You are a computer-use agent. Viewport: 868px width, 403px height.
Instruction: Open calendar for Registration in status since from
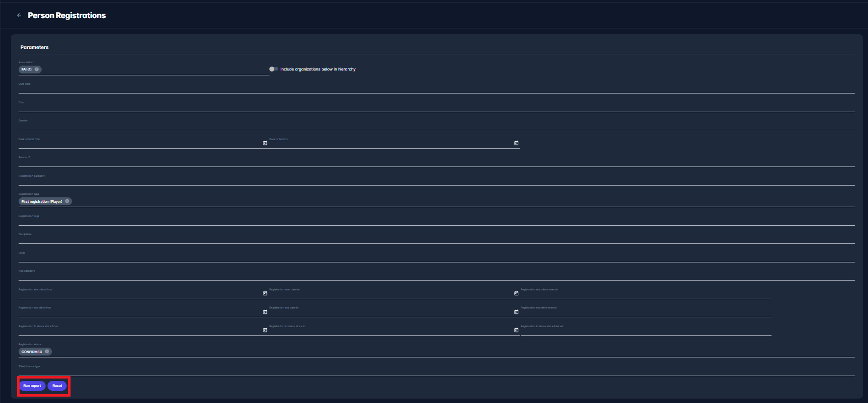pos(265,330)
